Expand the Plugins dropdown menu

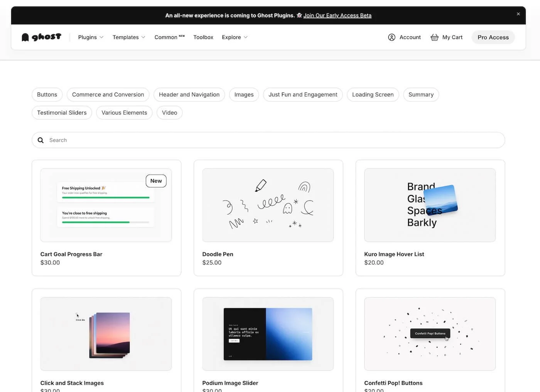91,37
